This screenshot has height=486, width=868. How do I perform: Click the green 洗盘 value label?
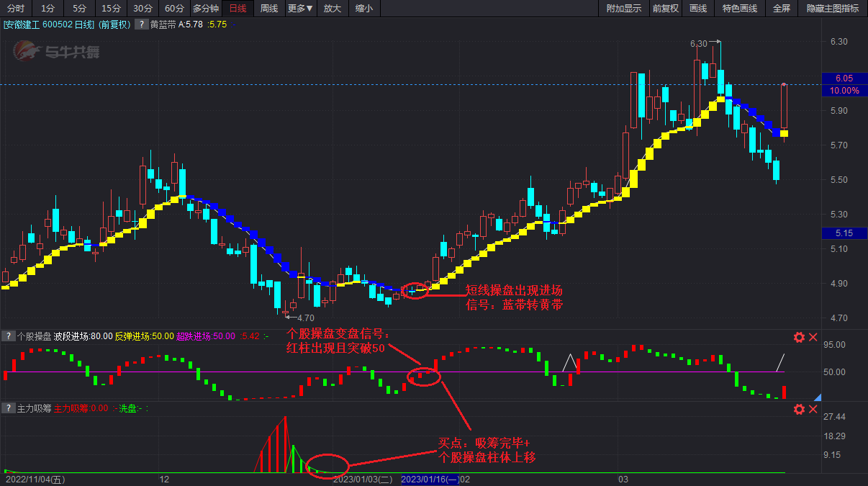[130, 408]
